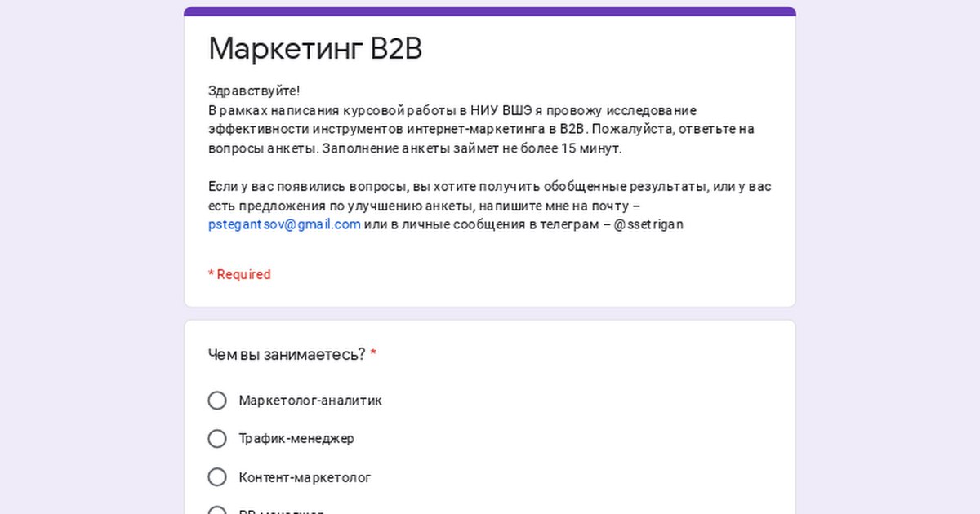
Task: Click the Маркетолог-аналитик label text
Action: [x=310, y=401]
